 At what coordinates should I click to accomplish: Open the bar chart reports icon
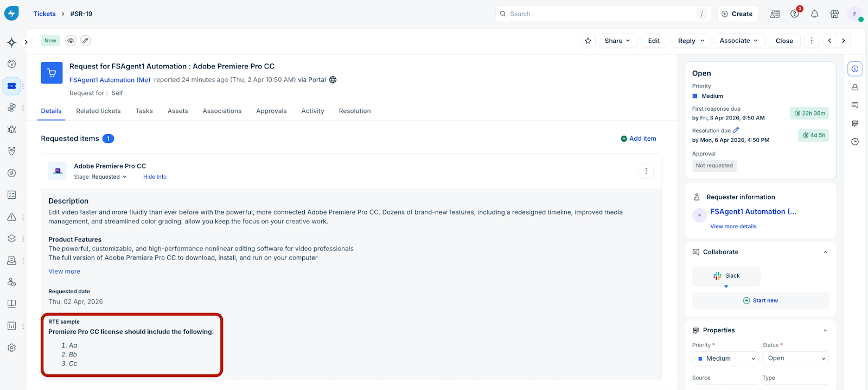(11, 326)
